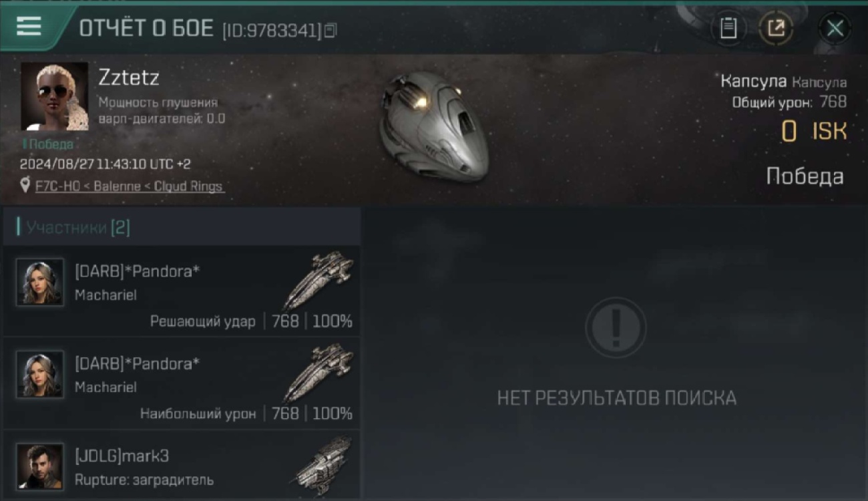The height and width of the screenshot is (501, 868).
Task: Open the hamburger menu icon
Action: click(29, 26)
